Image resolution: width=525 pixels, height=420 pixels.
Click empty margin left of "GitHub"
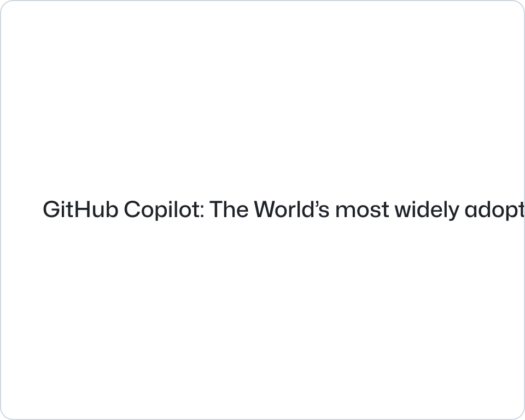click(22, 210)
